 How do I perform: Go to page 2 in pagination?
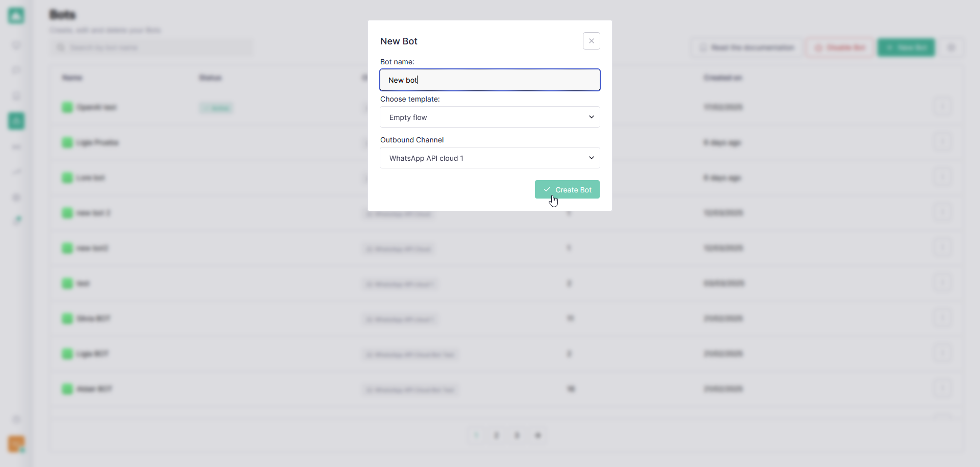(x=496, y=435)
